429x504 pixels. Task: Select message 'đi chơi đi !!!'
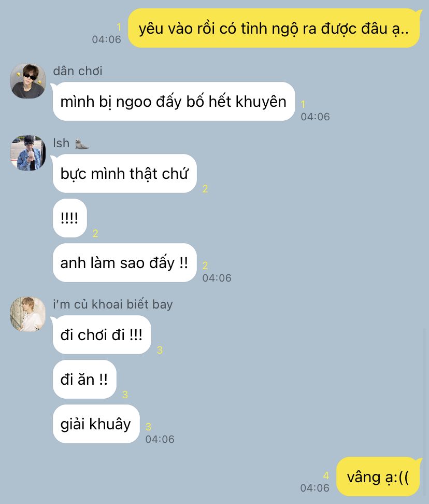point(102,334)
